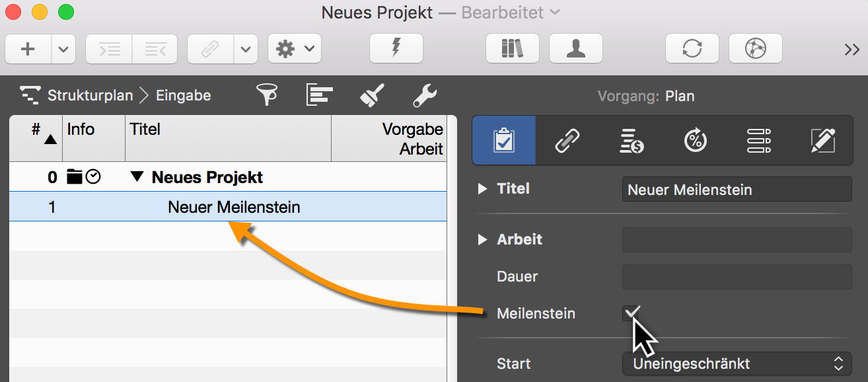This screenshot has height=382, width=868.
Task: Click the person resources toolbar icon
Action: pos(575,48)
